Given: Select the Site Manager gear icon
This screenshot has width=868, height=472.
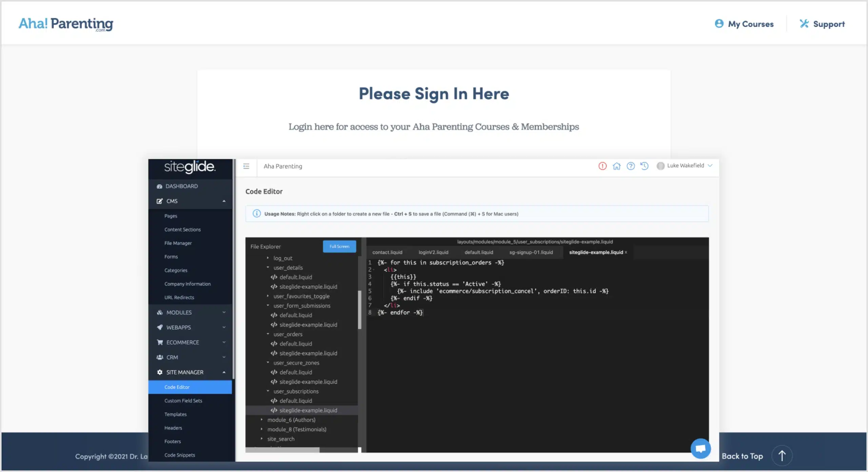Looking at the screenshot, I should coord(160,372).
